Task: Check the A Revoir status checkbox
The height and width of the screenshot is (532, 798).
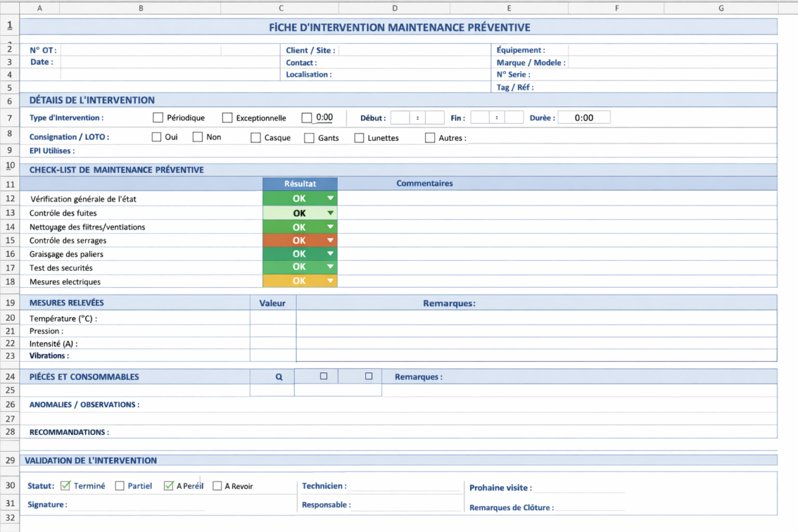Action: pyautogui.click(x=217, y=485)
